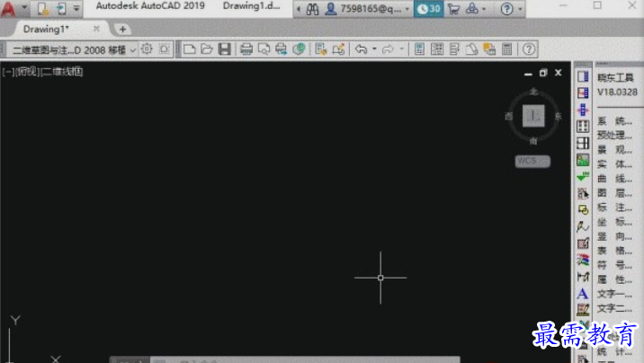The width and height of the screenshot is (644, 363).
Task: Open the AutoCAD application menu (red A)
Action: tap(8, 9)
